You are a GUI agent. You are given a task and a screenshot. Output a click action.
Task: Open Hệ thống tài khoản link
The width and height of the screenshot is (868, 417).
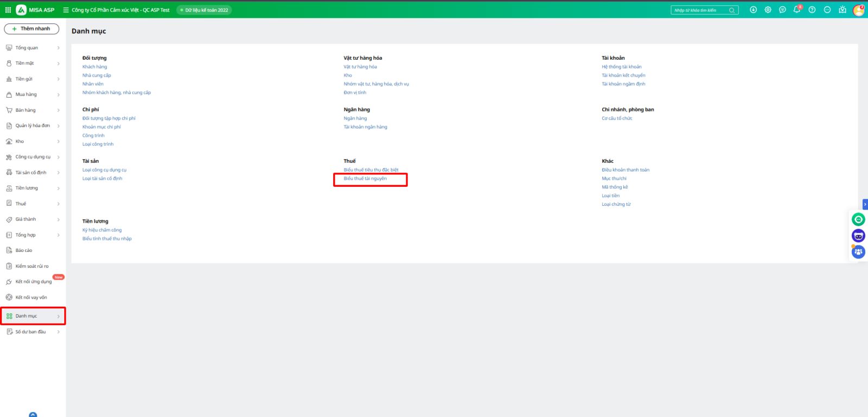tap(621, 67)
